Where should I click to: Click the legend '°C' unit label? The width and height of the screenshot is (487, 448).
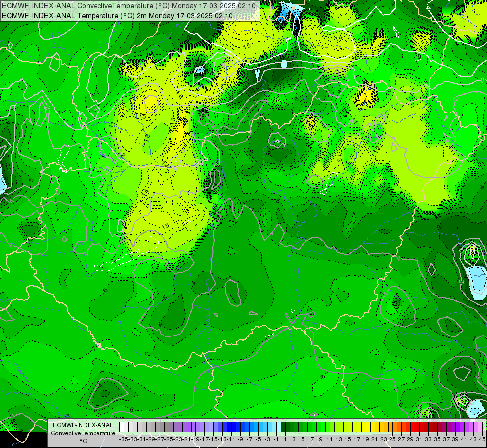83,441
